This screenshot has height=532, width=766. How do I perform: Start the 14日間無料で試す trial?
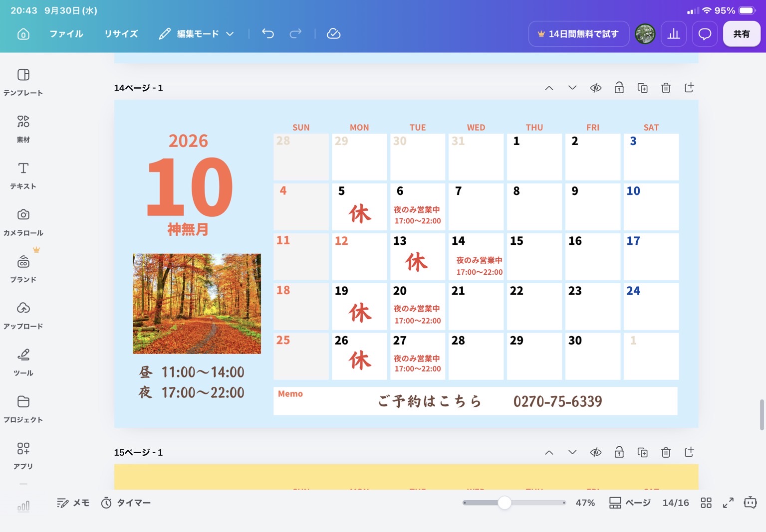[579, 34]
